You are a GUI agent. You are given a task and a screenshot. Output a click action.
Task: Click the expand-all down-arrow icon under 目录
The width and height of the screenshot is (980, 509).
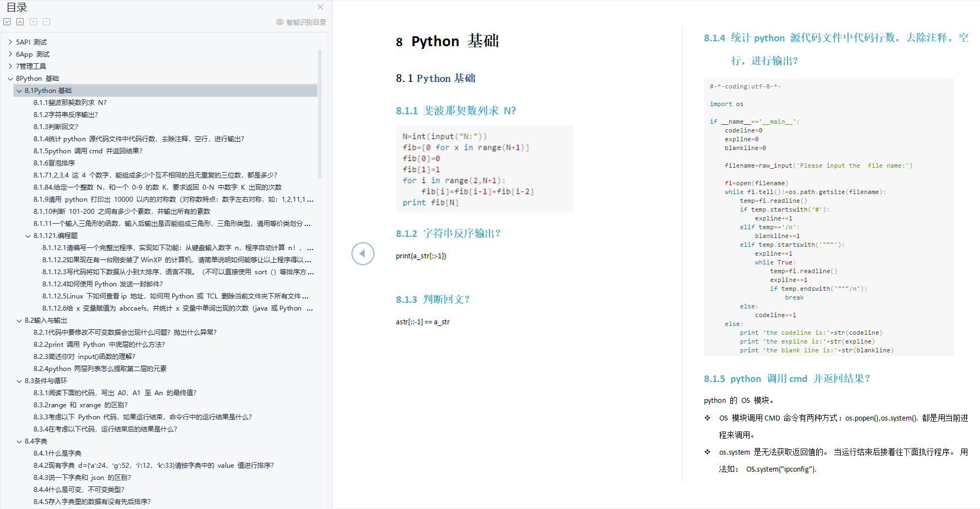pyautogui.click(x=7, y=22)
